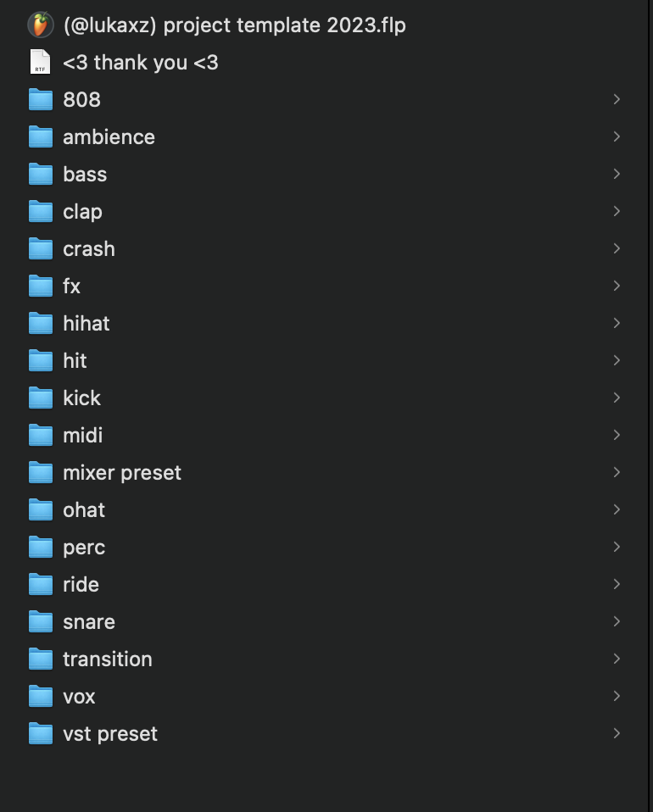Select the perc folder name

84,548
